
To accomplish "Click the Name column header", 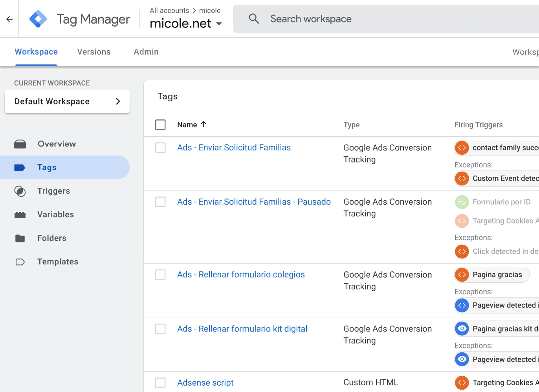I will pyautogui.click(x=187, y=125).
